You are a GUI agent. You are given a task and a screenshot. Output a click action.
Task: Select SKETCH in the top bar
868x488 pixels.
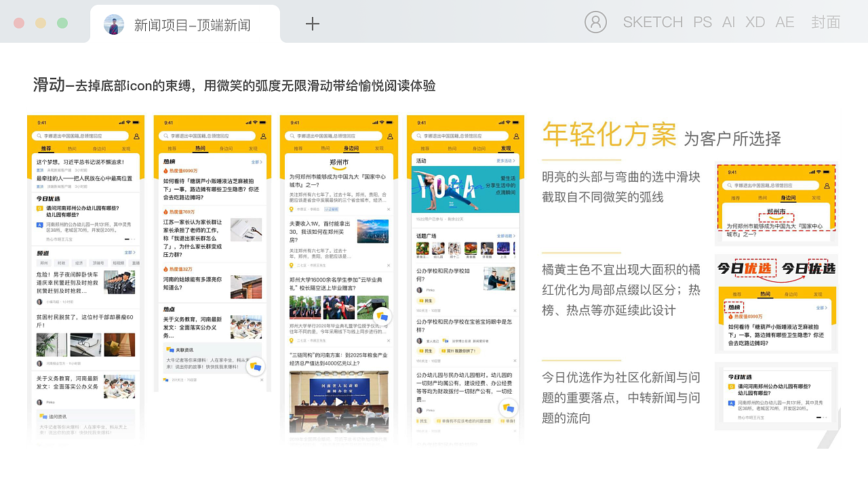click(x=653, y=22)
